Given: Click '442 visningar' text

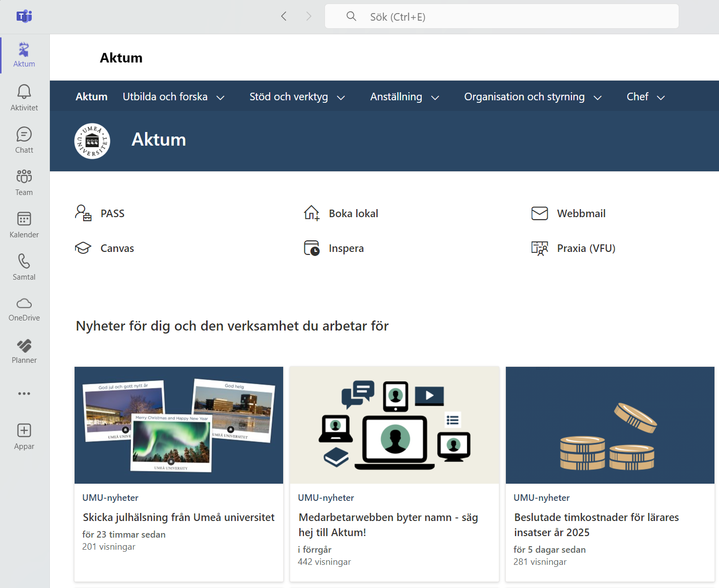Looking at the screenshot, I should [x=324, y=562].
